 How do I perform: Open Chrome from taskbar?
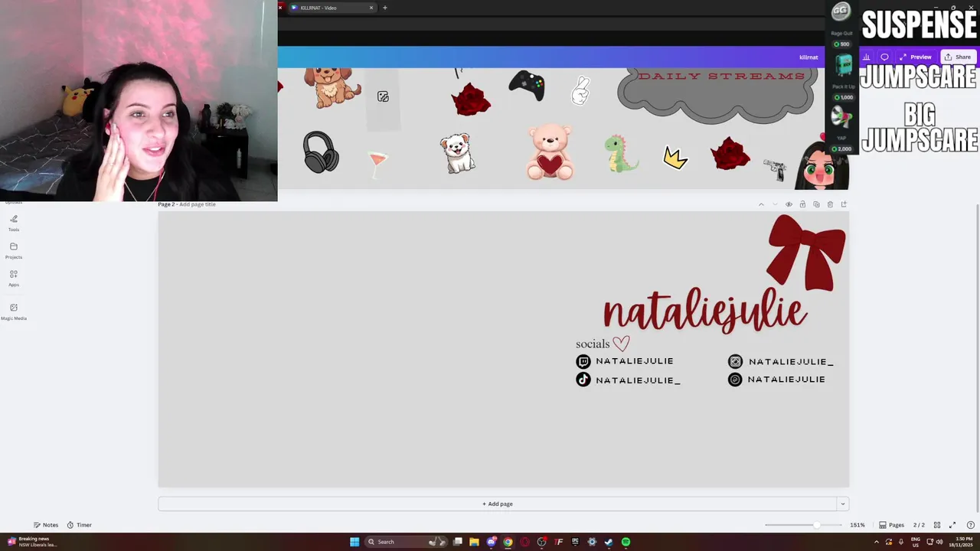(x=508, y=542)
